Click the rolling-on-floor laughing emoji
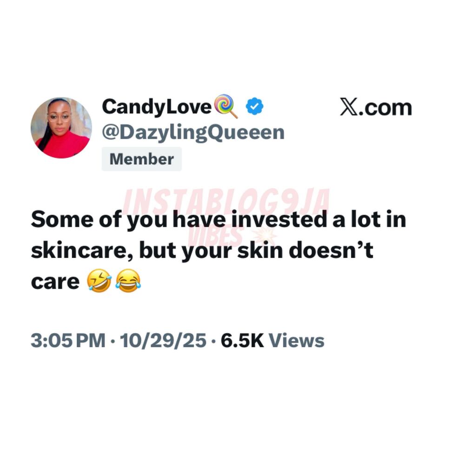Screen dimensions: 476x476 tap(99, 281)
